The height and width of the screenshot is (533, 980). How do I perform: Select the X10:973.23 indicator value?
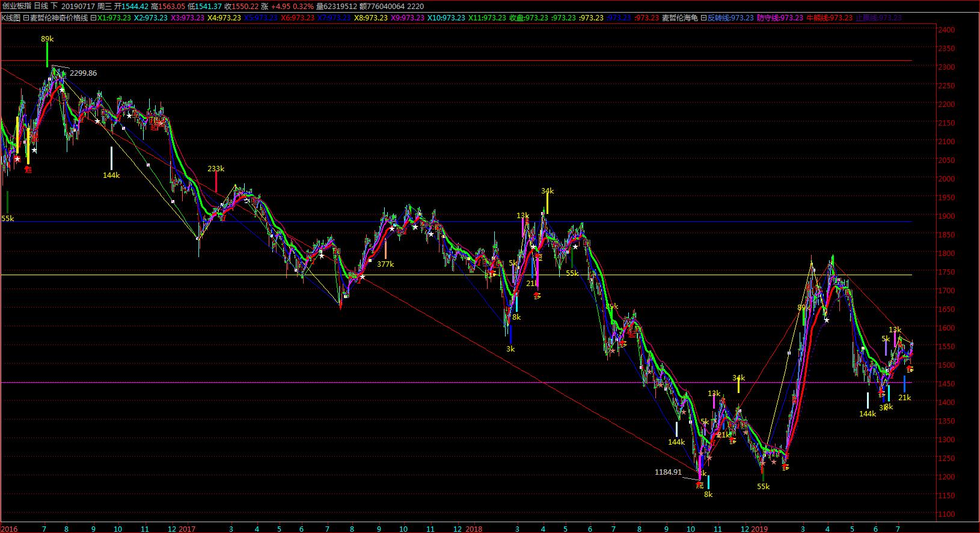(x=446, y=18)
